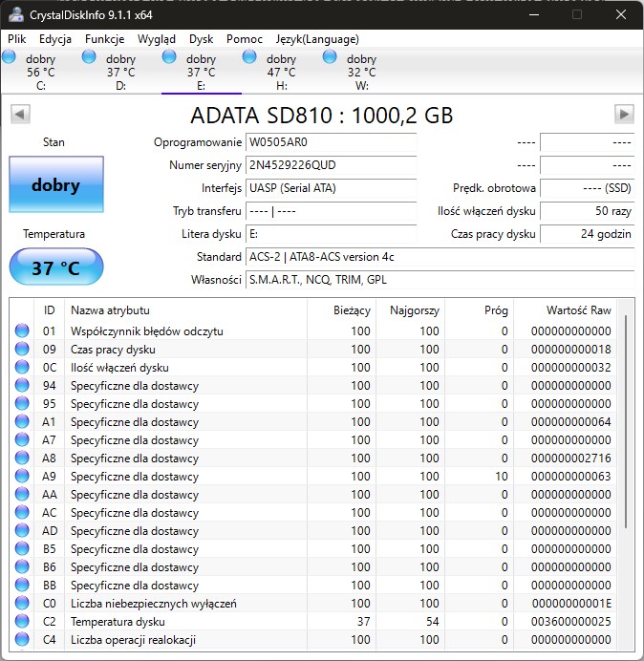Click the threshold value 10 in row A9
Screen dimensions: 644x661
coord(502,476)
